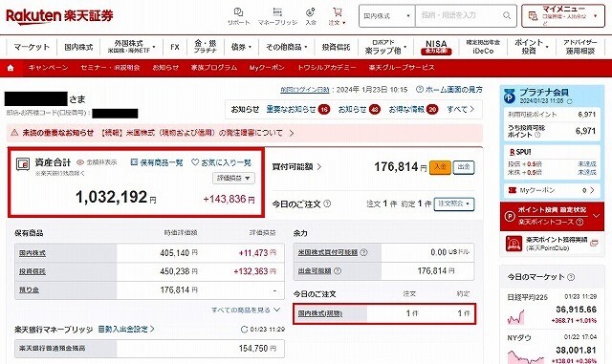Click the お気に入り一覧 heart icon
612x364 pixels.
195,161
